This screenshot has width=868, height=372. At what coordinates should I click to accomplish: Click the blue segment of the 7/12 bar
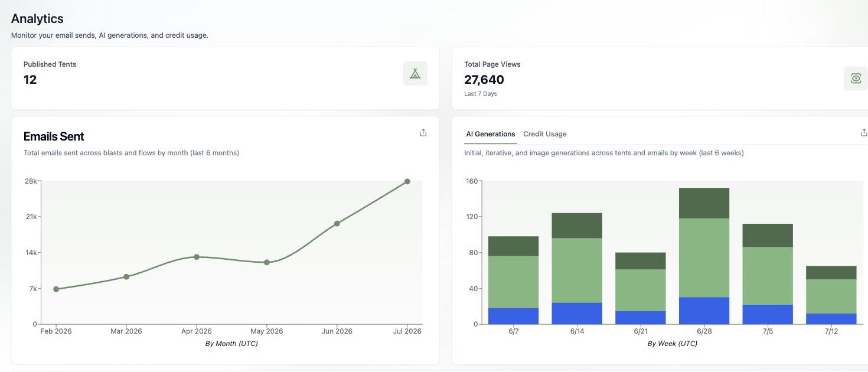[x=831, y=319]
